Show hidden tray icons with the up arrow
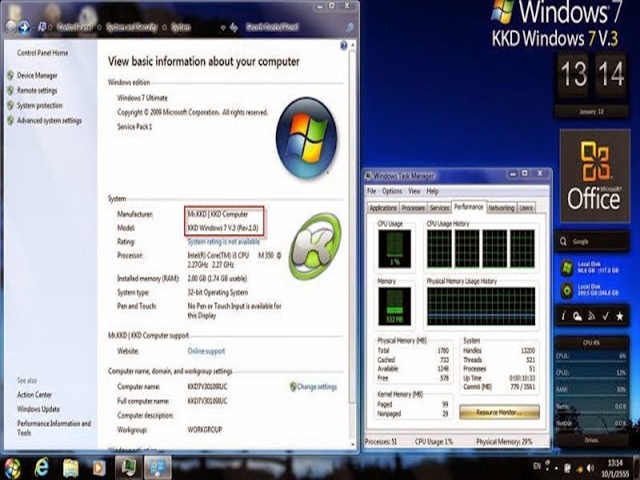Screen dimensions: 640x480 [x=556, y=468]
